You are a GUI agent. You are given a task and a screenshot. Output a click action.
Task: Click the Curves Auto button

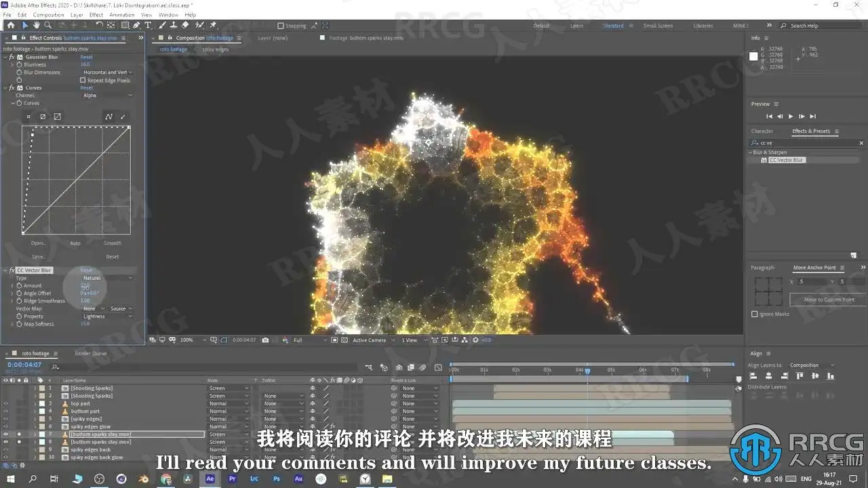click(x=75, y=243)
